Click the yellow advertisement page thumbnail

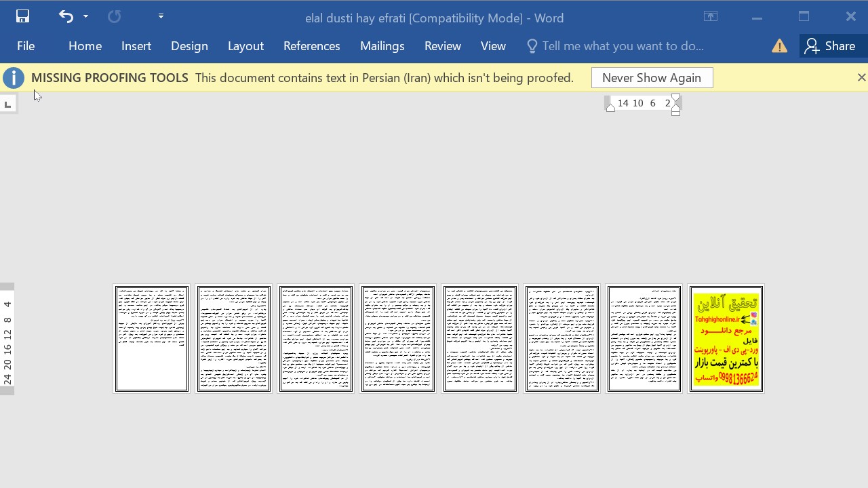coord(726,339)
